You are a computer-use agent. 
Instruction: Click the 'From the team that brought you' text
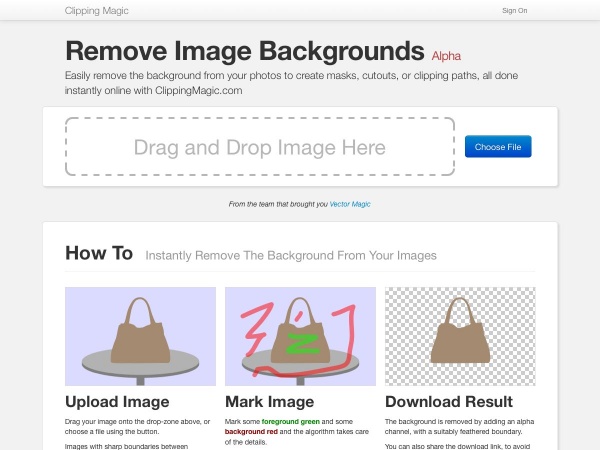[278, 204]
